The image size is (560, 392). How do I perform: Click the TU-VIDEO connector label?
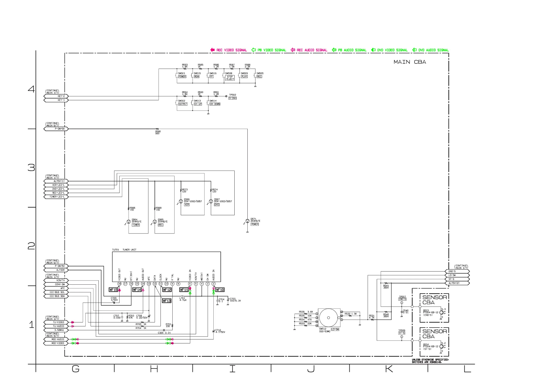click(59, 322)
